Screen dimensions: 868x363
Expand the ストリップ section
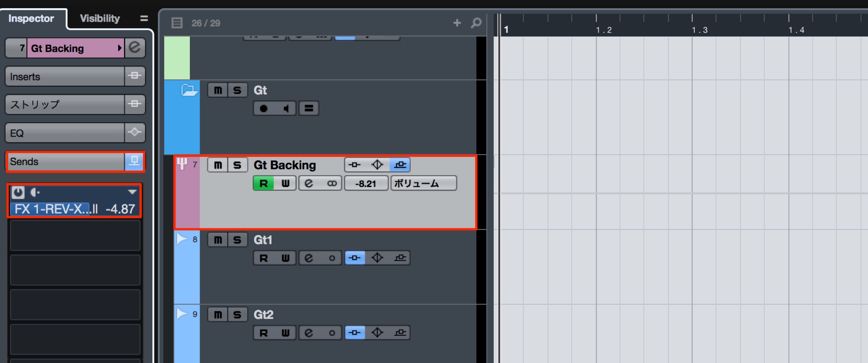(x=65, y=104)
